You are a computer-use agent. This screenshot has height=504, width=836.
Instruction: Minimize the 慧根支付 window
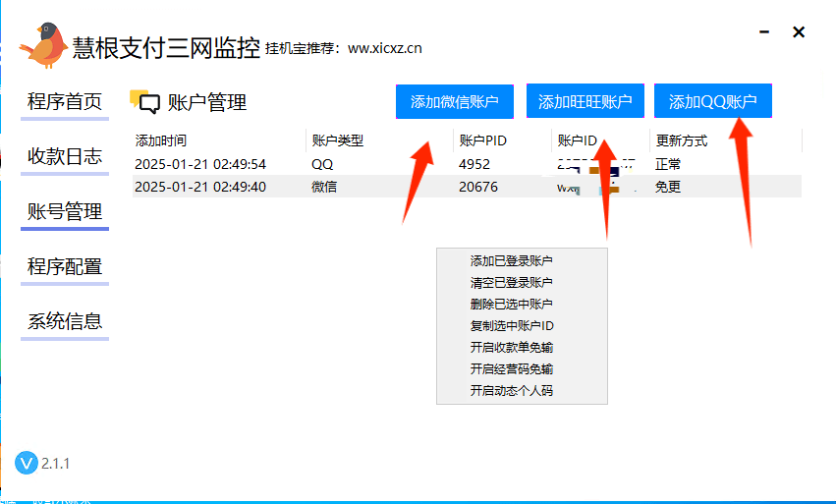click(764, 32)
